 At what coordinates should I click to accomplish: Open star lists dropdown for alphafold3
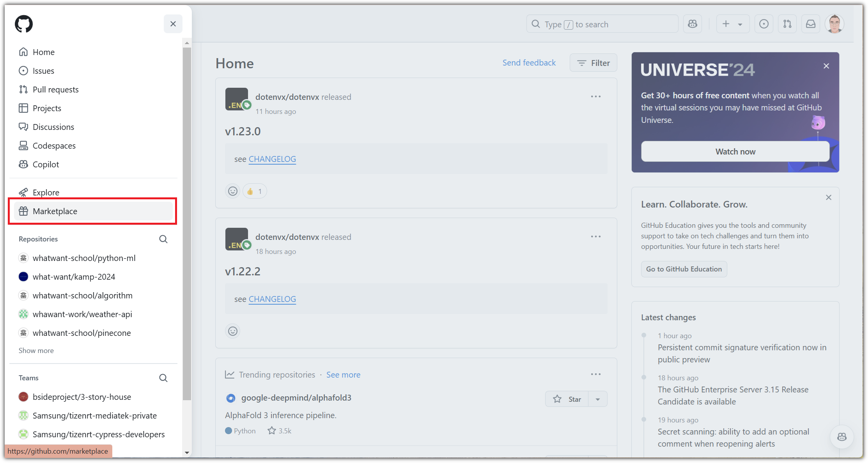(598, 399)
